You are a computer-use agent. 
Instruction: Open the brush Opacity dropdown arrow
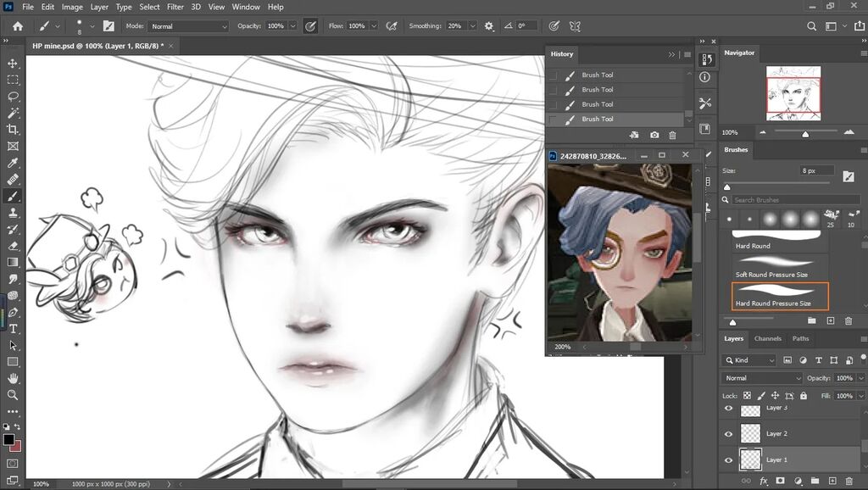292,26
